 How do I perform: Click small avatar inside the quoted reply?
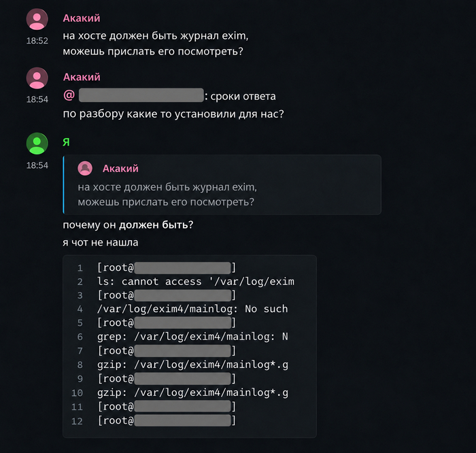pyautogui.click(x=85, y=168)
